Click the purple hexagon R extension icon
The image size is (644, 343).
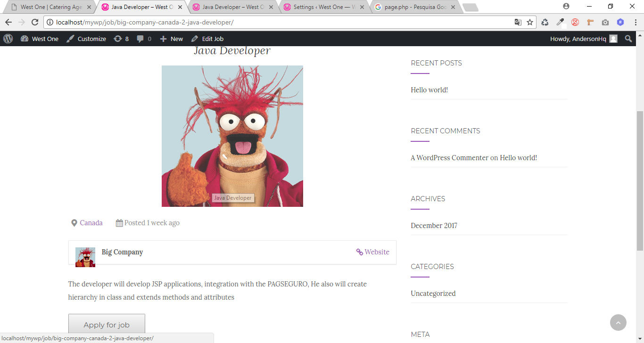point(620,22)
